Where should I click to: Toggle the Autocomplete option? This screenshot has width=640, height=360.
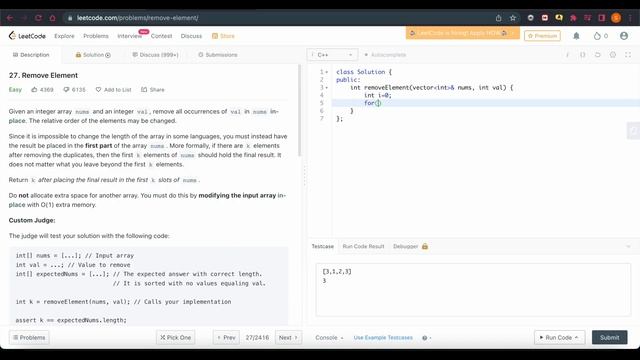coord(385,55)
